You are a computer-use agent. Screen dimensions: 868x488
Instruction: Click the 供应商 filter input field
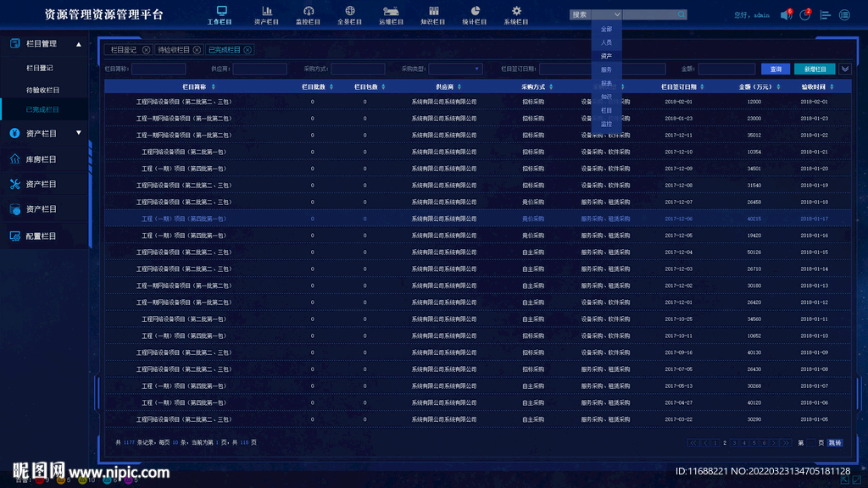259,69
